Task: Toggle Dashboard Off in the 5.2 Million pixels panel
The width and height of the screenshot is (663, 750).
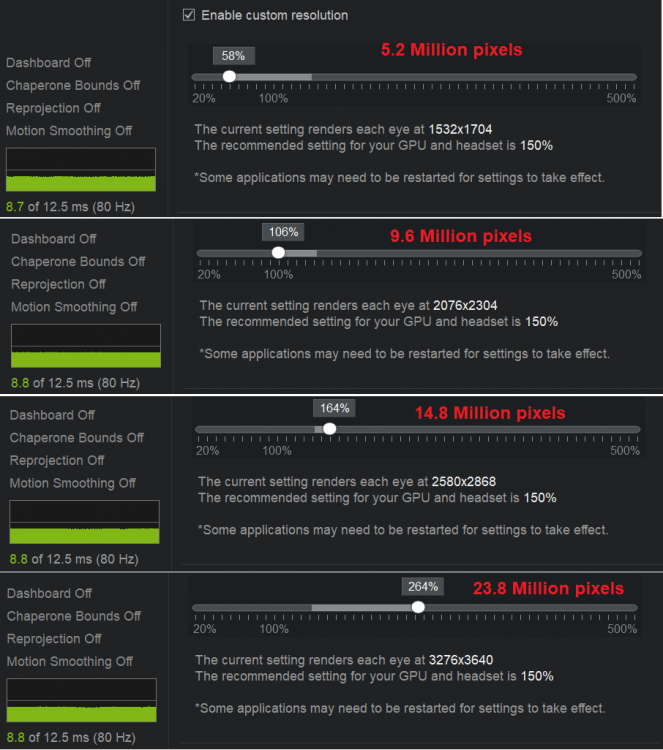Action: tap(48, 62)
